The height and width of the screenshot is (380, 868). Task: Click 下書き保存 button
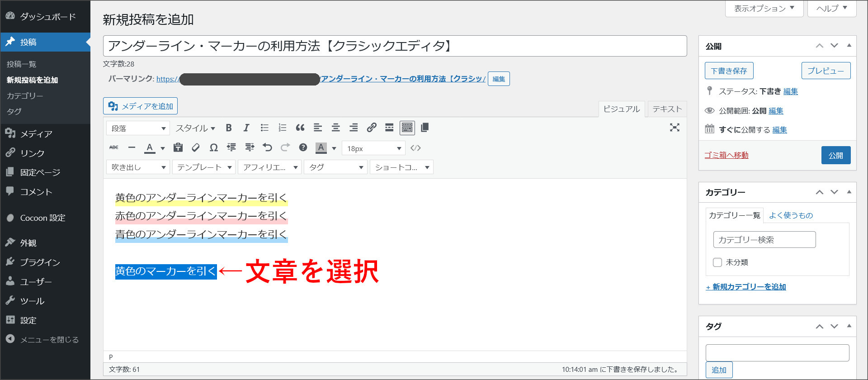[x=729, y=71]
